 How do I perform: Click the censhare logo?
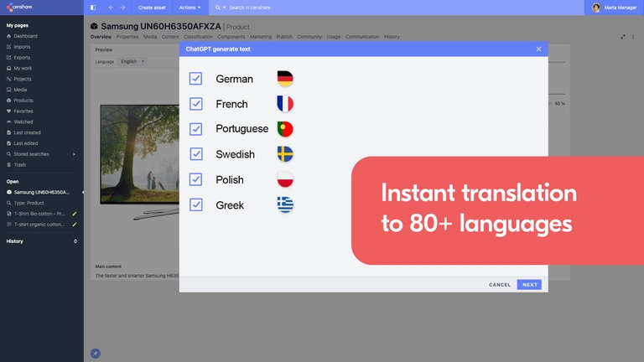click(x=19, y=7)
